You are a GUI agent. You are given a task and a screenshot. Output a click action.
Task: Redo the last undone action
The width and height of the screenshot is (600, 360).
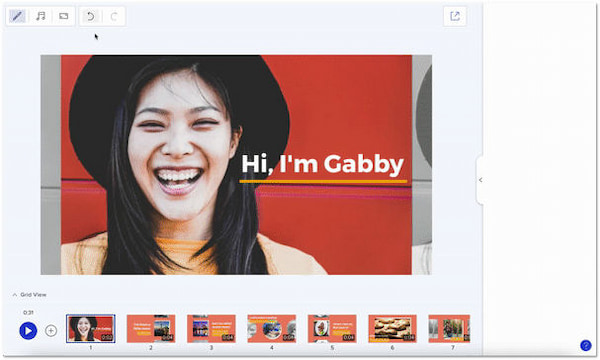pyautogui.click(x=114, y=16)
